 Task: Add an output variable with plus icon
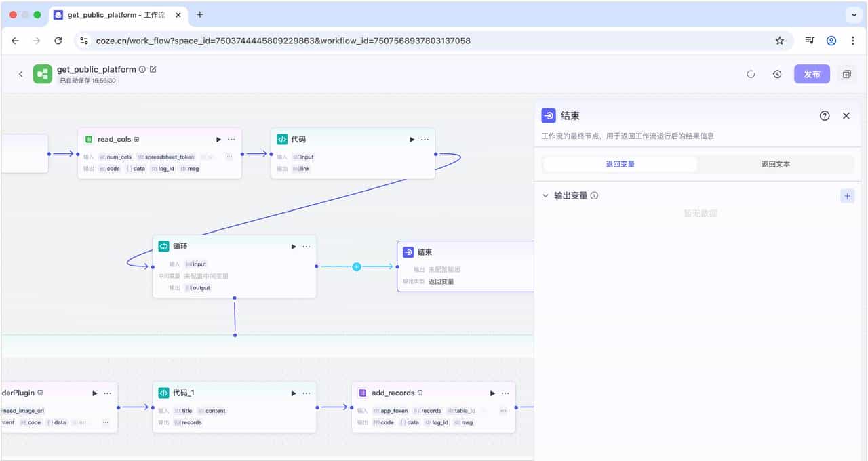(x=847, y=196)
